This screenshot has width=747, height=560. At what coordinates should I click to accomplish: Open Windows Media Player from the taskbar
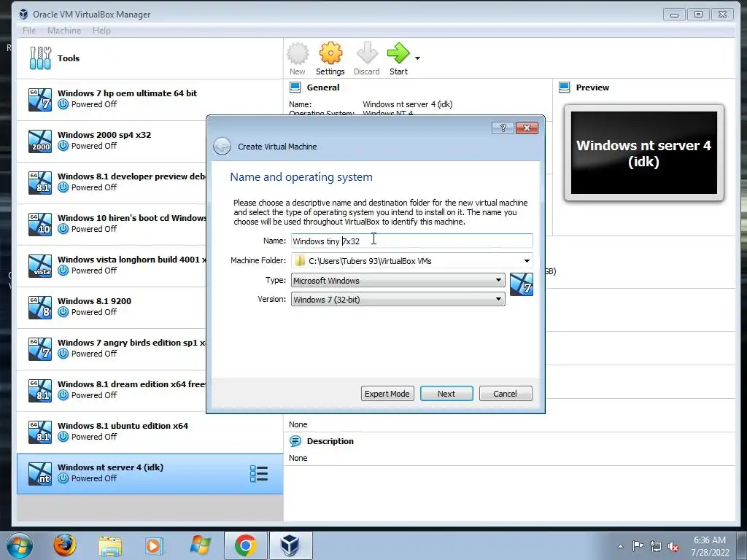(154, 546)
